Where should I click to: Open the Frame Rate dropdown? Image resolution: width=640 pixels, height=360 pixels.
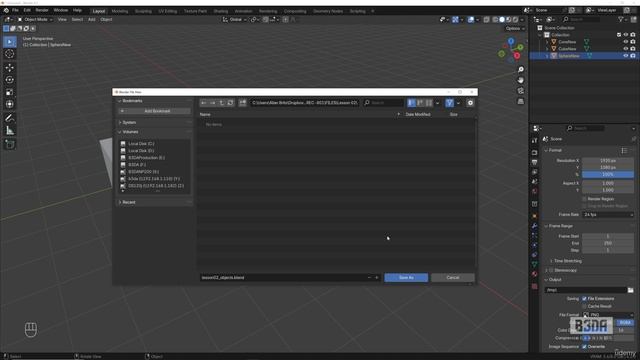click(608, 214)
